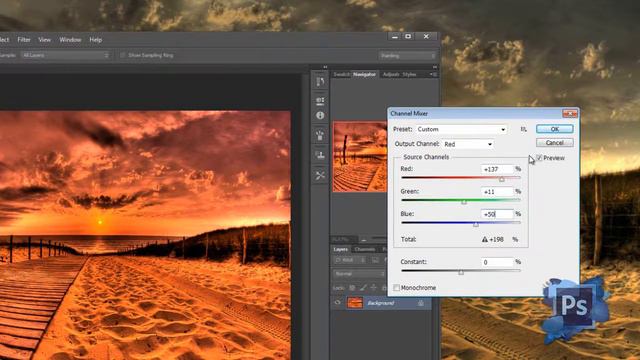The image size is (640, 360).
Task: Switch to the Channels tab
Action: (x=364, y=249)
